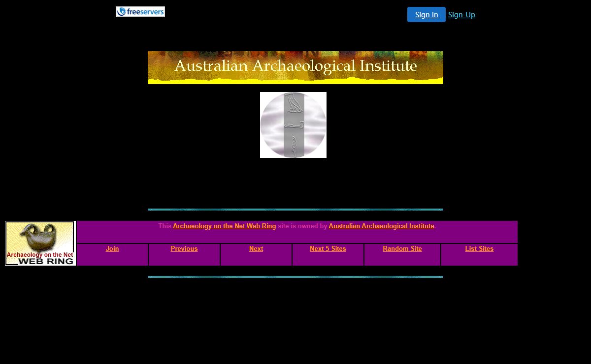The width and height of the screenshot is (591, 364).
Task: Click the word 'This' in the purple bar
Action: [164, 226]
